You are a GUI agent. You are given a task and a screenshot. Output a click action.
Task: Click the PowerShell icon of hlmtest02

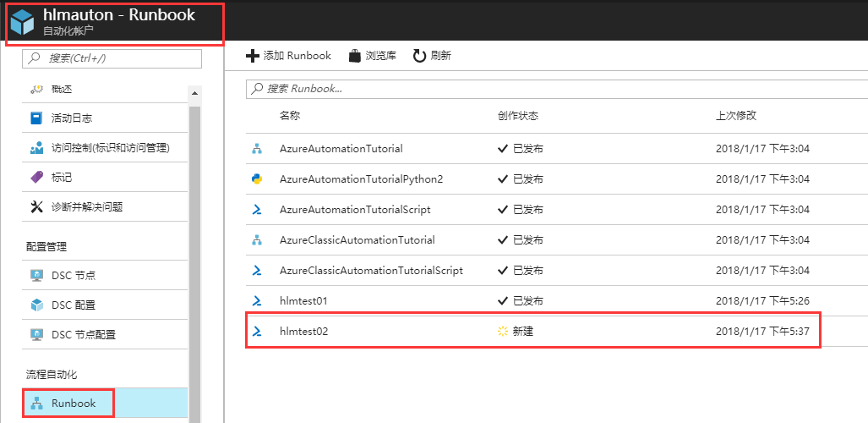point(256,332)
